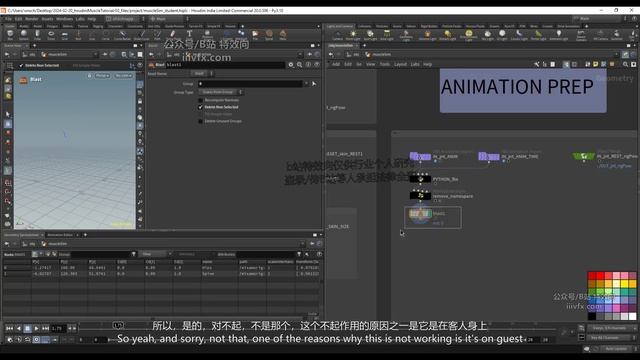Click the parameter pane search icon
640x360 pixels.
[300, 64]
